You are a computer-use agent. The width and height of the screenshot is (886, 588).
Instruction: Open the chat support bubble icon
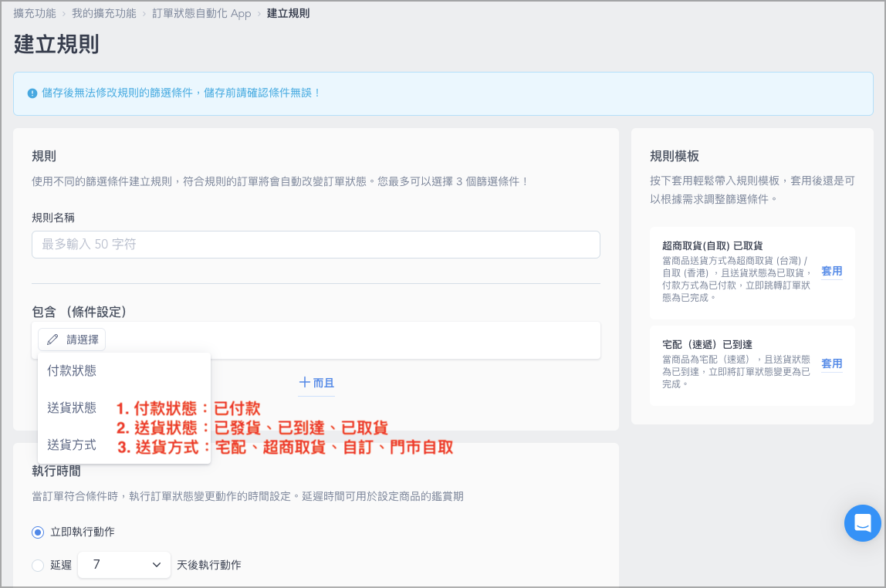862,523
